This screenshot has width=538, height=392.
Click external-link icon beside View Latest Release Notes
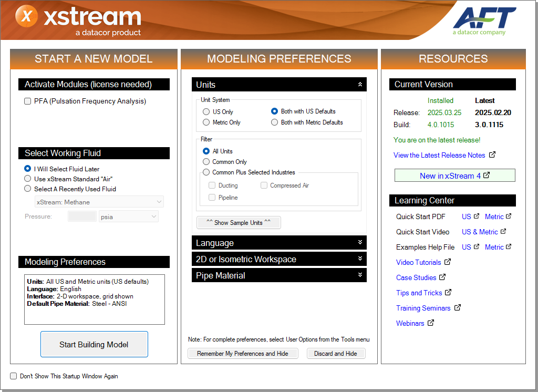492,155
